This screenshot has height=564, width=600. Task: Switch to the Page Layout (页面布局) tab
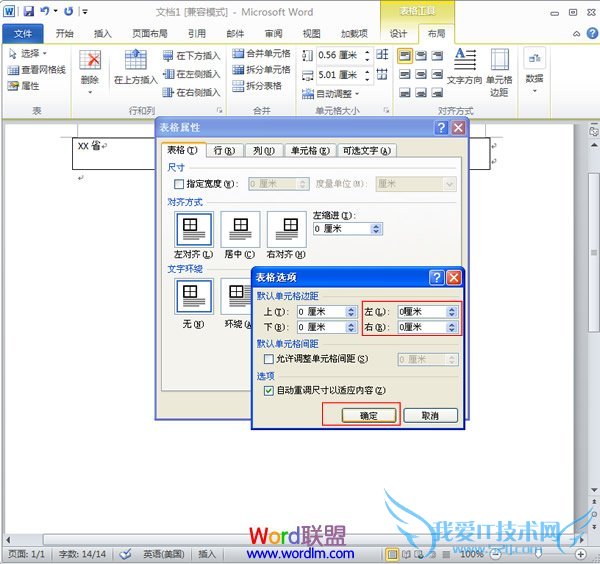click(x=150, y=34)
